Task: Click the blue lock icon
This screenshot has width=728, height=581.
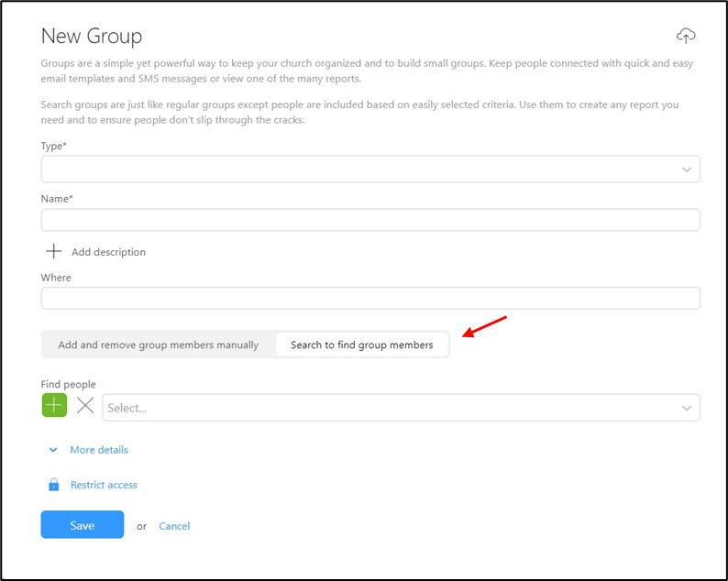Action: click(x=54, y=485)
